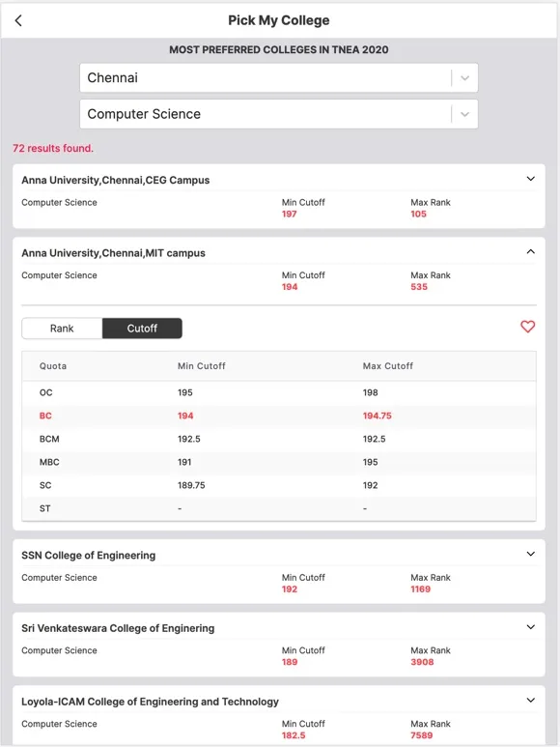Select the MBC quota row

[x=279, y=462]
